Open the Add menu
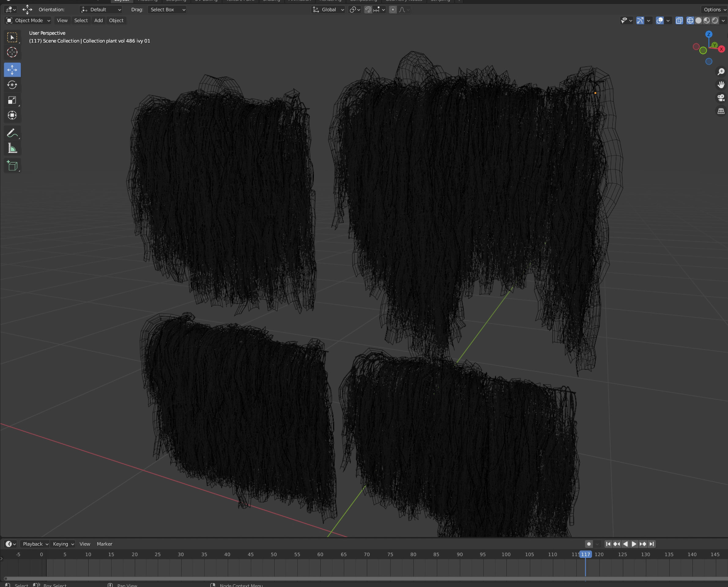 tap(98, 20)
